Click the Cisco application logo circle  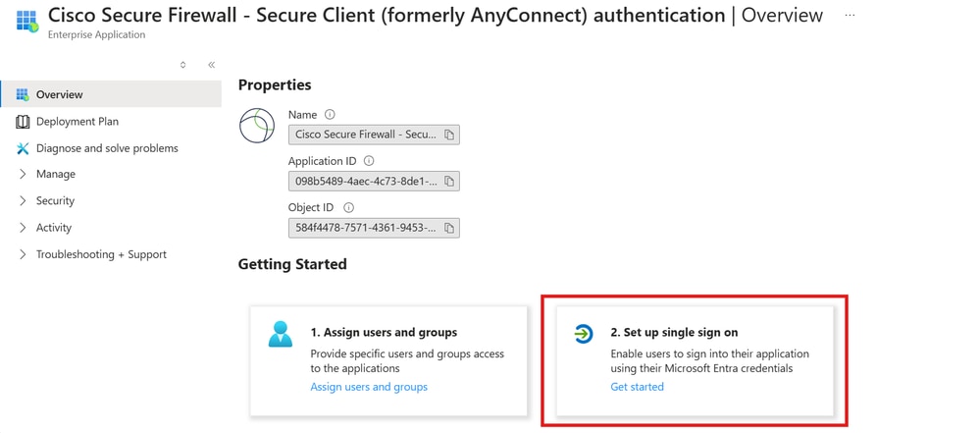[257, 125]
